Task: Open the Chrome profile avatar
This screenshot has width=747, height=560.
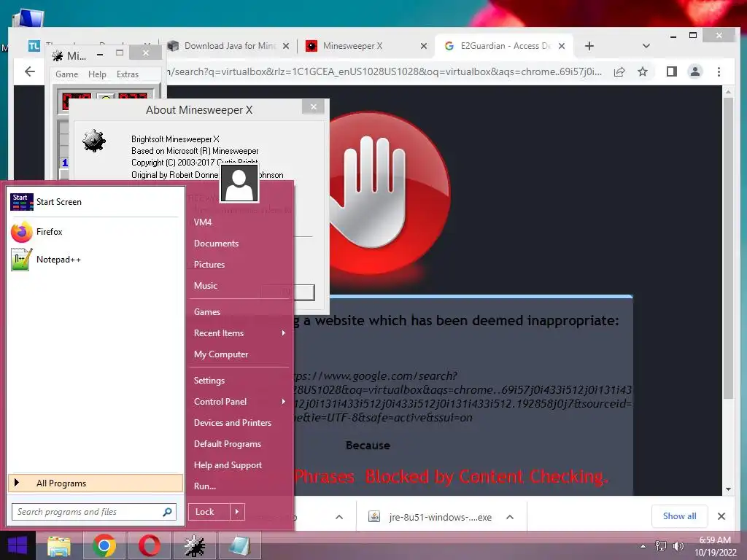Action: pyautogui.click(x=695, y=72)
